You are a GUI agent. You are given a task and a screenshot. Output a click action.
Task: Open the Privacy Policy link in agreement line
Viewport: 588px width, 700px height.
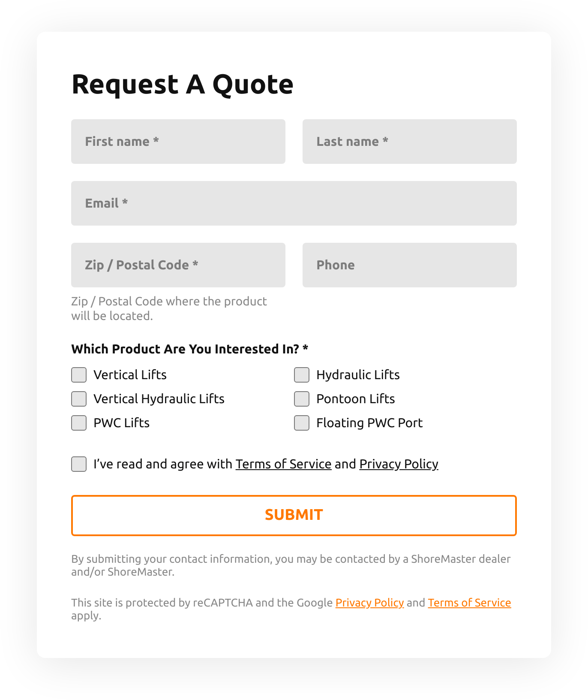click(x=399, y=464)
